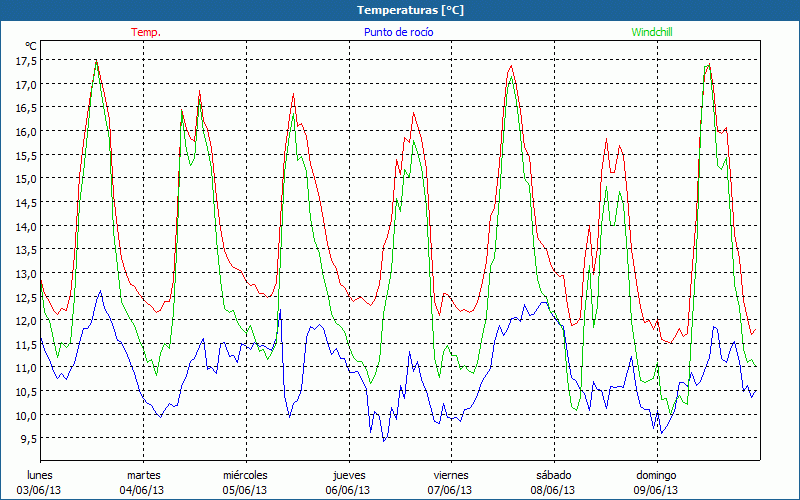Click the blue Punto de rocío legend label
Screen dimensions: 800x500
[399, 32]
